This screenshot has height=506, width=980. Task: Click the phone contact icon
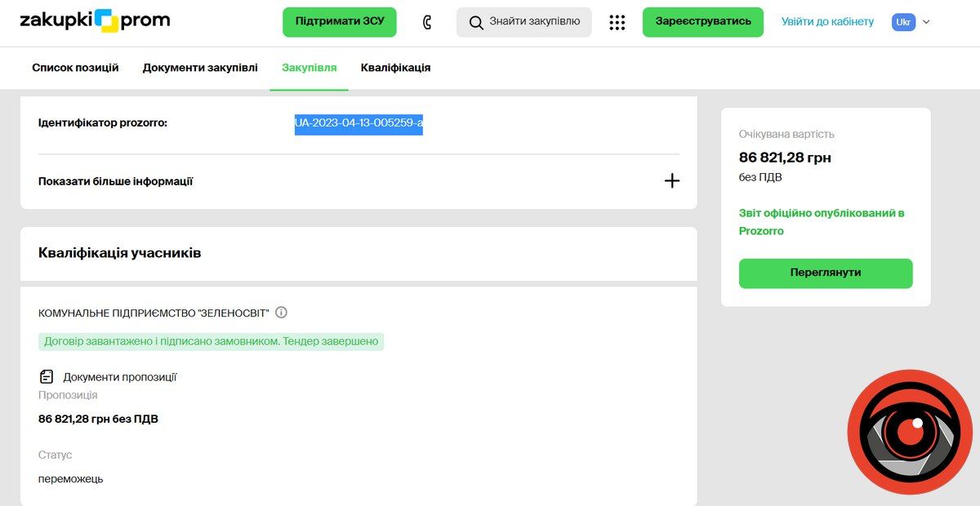coord(427,22)
